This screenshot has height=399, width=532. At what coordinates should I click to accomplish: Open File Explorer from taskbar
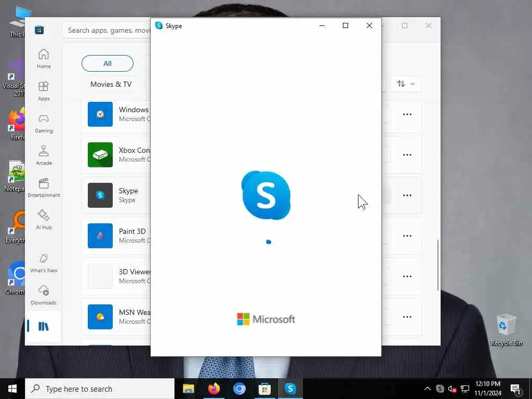click(x=188, y=389)
